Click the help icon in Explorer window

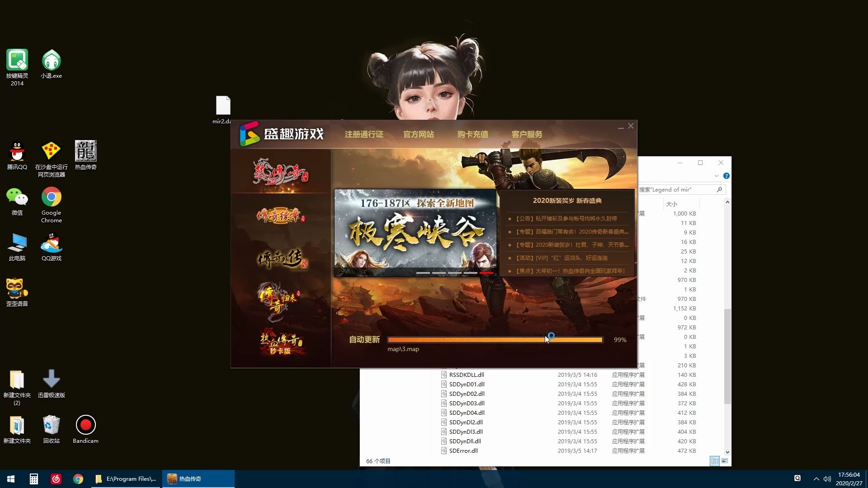pos(726,176)
